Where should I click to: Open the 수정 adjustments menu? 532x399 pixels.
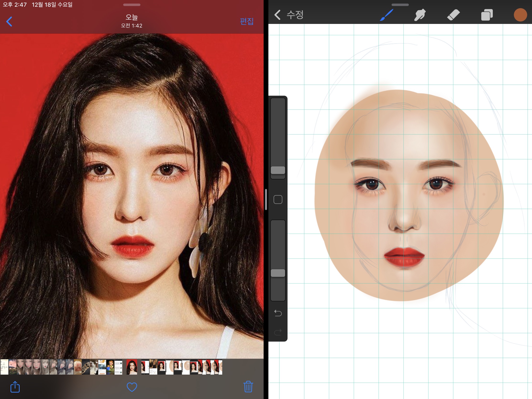[x=295, y=15]
